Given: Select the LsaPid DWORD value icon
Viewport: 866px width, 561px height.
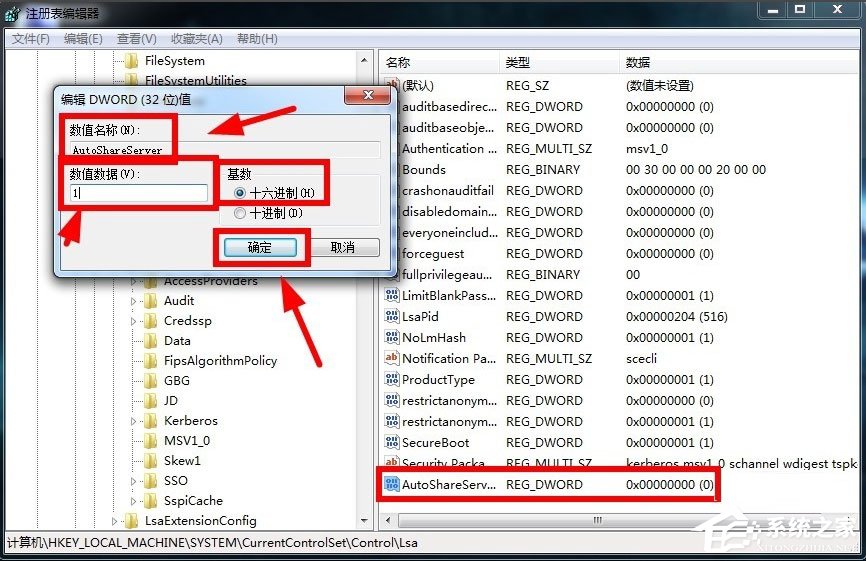Looking at the screenshot, I should tap(392, 317).
